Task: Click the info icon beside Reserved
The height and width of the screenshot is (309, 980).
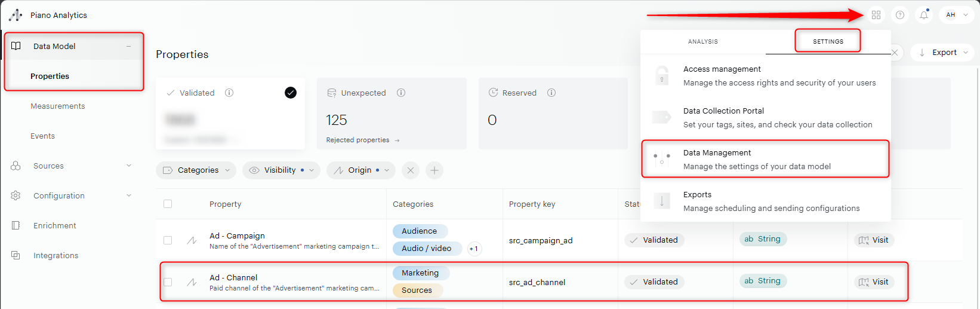Action: [x=551, y=93]
